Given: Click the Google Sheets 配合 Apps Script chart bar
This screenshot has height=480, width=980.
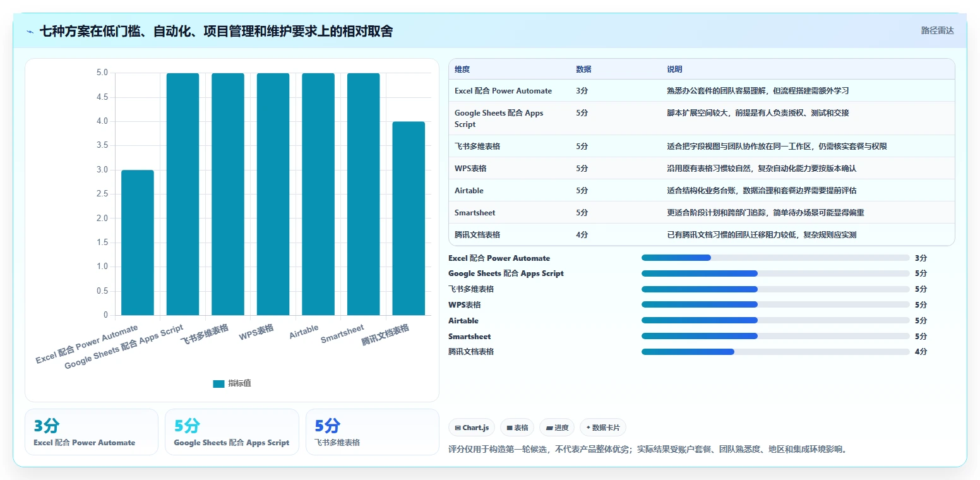Looking at the screenshot, I should coord(182,194).
